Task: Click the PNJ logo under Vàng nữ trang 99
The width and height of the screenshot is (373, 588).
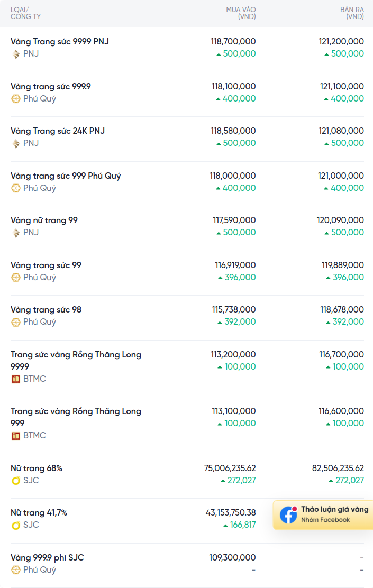Action: tap(16, 233)
